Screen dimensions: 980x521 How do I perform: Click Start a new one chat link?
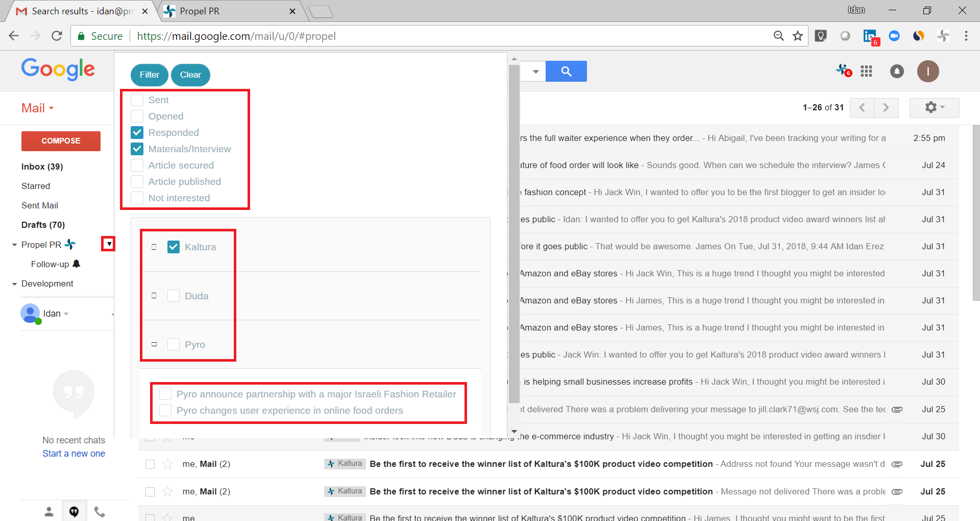click(x=73, y=454)
